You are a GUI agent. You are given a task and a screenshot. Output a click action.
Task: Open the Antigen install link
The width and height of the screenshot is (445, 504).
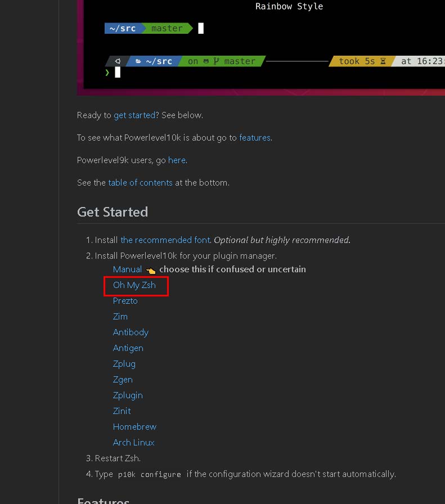click(x=128, y=348)
